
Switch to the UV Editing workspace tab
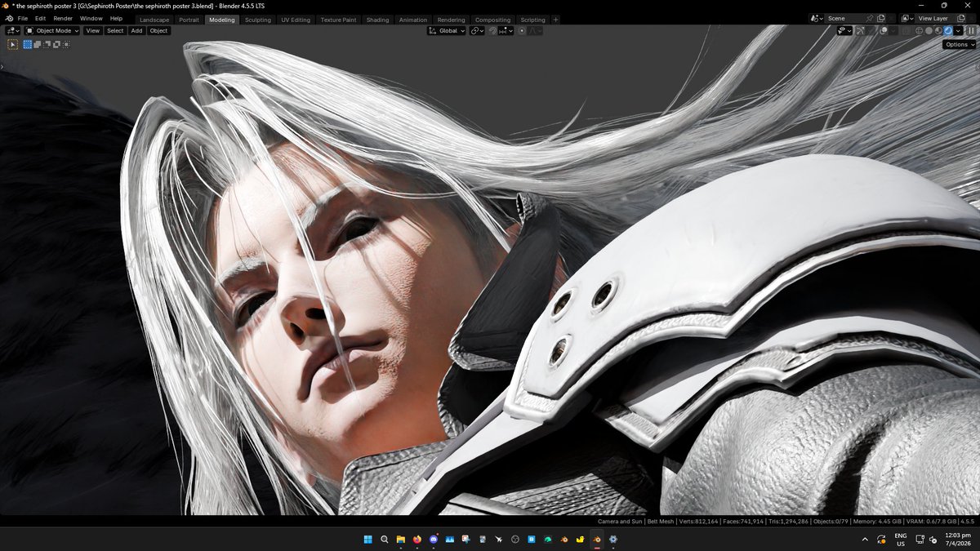(x=296, y=20)
